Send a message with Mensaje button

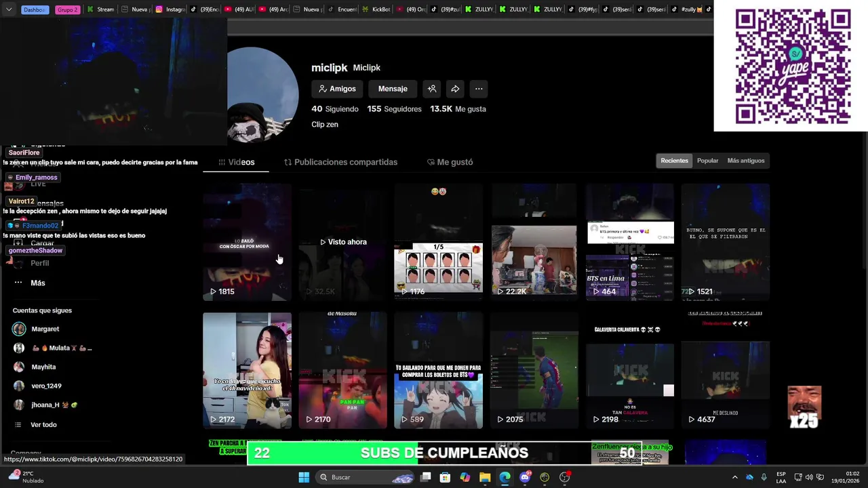(393, 89)
